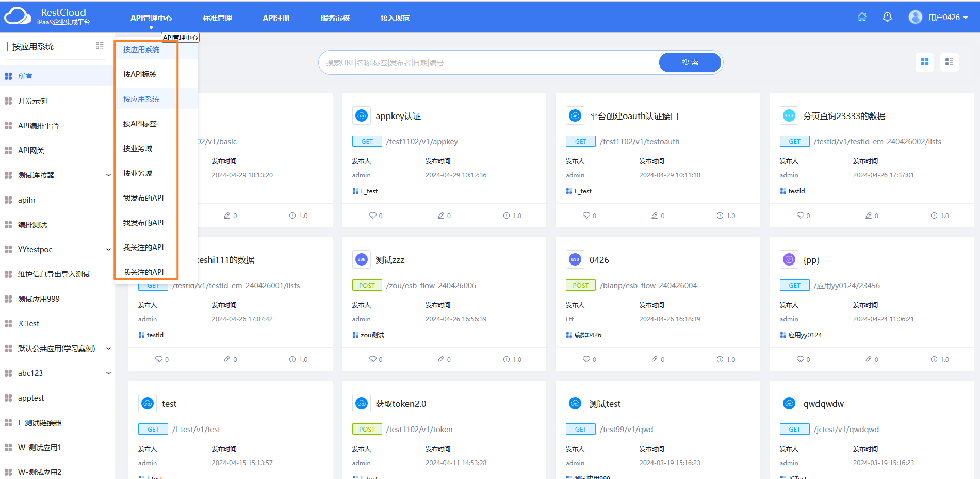
Task: Click version 1.0 icon on 分页查询23333的数据 card
Action: click(934, 216)
